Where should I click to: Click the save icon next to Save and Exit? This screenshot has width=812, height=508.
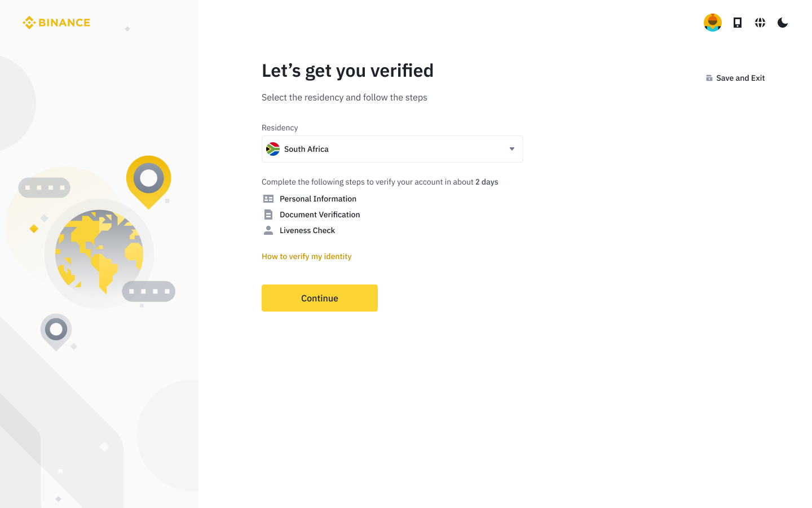[x=708, y=77]
